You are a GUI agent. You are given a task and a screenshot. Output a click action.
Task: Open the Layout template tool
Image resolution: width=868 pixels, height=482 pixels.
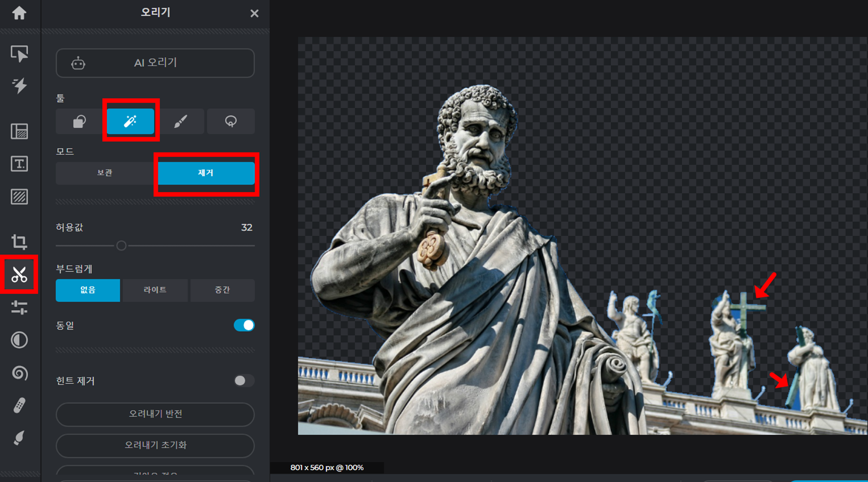19,131
